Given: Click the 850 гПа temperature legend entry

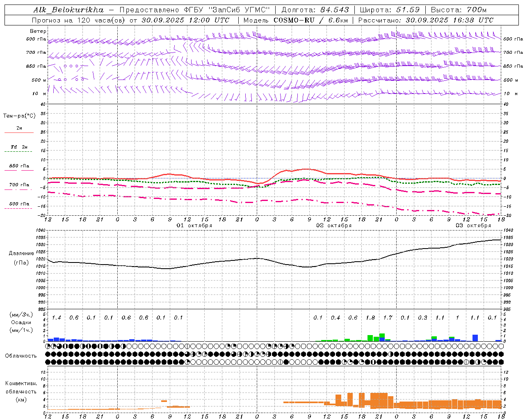Looking at the screenshot, I should coord(19,166).
